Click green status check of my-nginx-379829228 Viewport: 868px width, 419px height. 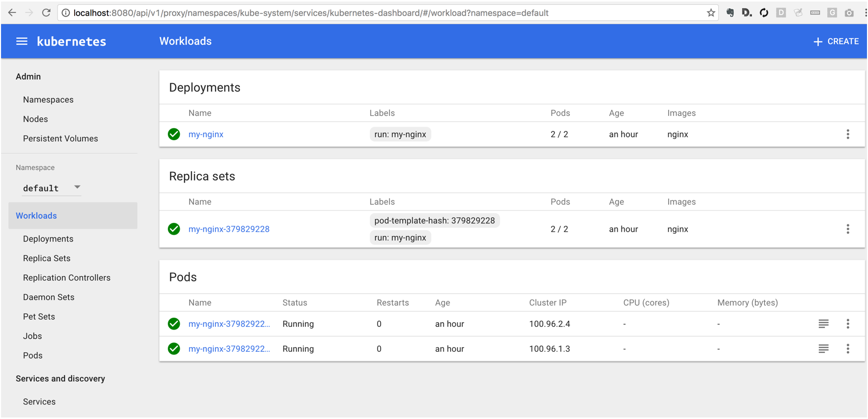click(174, 229)
